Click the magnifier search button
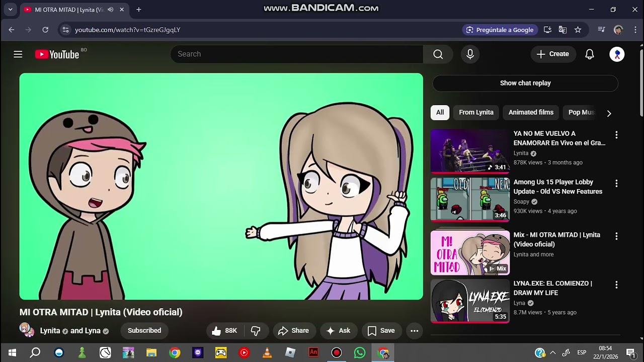The image size is (644, 362). pyautogui.click(x=438, y=54)
